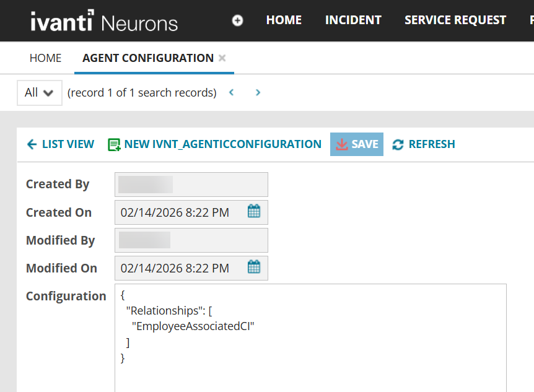The height and width of the screenshot is (392, 534).
Task: Close the Agent Configuration tab
Action: pyautogui.click(x=222, y=58)
